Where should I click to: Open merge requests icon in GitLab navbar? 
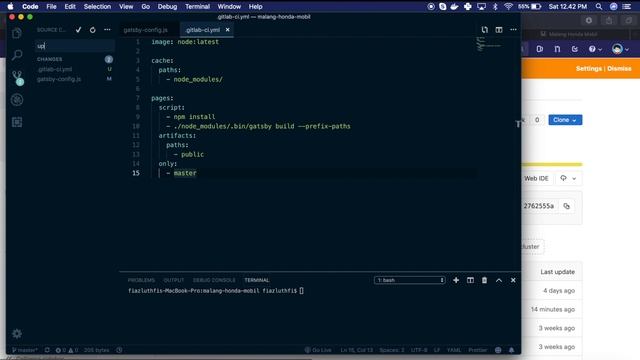[557, 49]
